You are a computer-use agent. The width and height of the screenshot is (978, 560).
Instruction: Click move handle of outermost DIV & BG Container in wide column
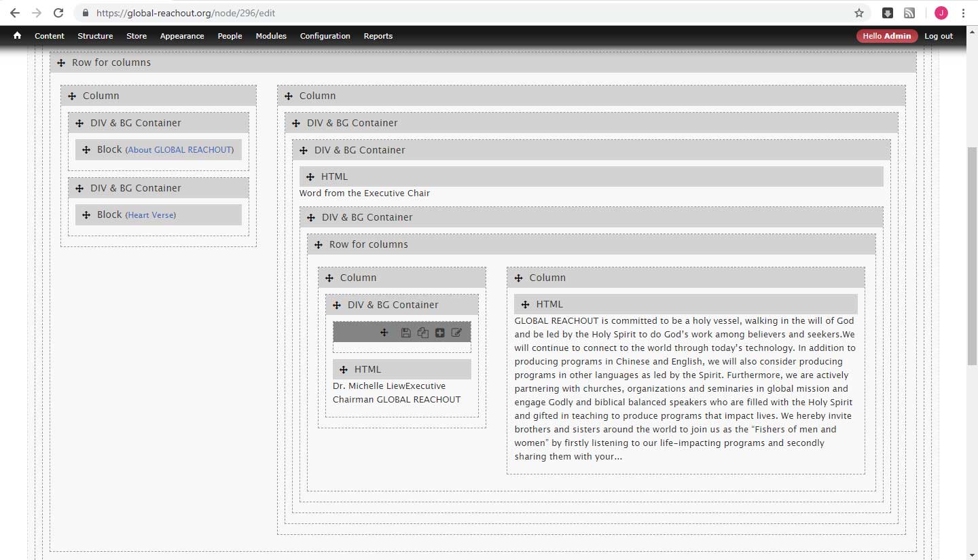(x=296, y=124)
